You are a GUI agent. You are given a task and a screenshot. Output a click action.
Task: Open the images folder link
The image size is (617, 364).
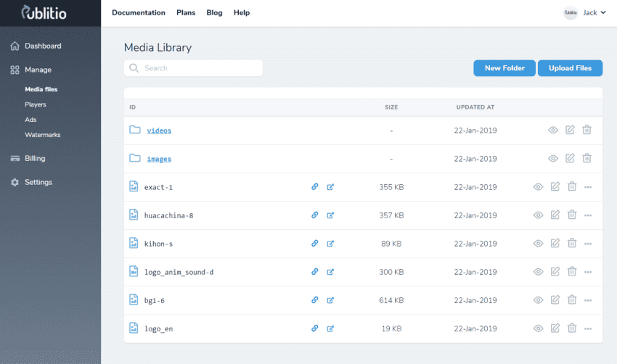click(x=159, y=159)
